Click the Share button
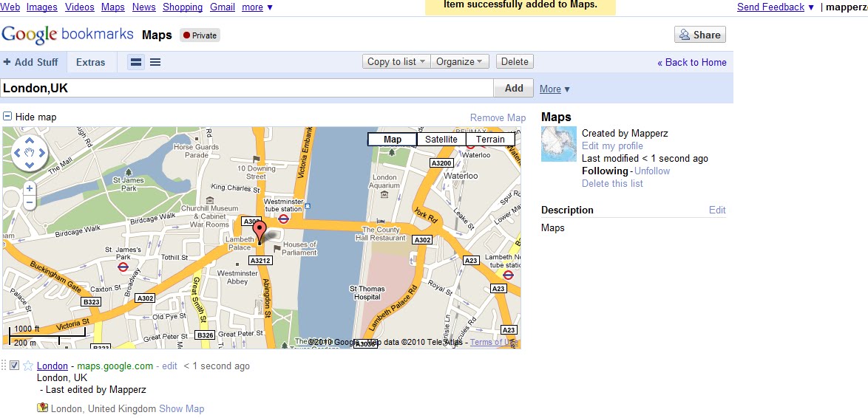The height and width of the screenshot is (418, 868). pyautogui.click(x=699, y=35)
